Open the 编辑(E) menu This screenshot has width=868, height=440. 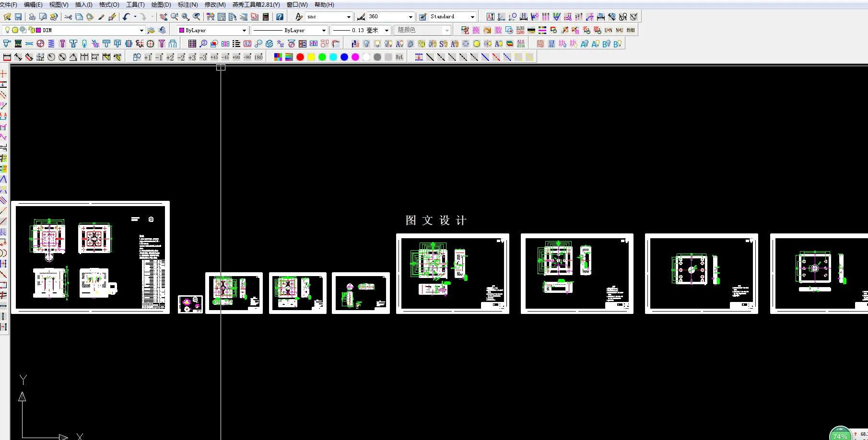click(x=33, y=4)
